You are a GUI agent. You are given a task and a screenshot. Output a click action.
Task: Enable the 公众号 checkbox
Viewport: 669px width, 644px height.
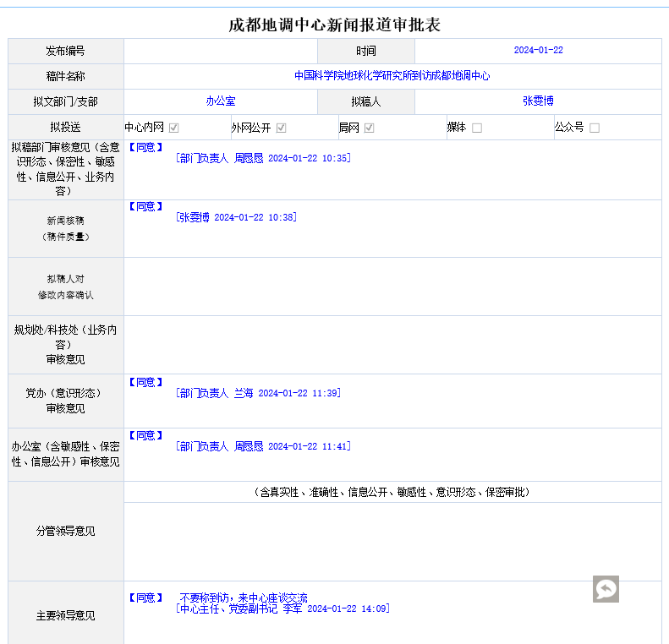595,128
